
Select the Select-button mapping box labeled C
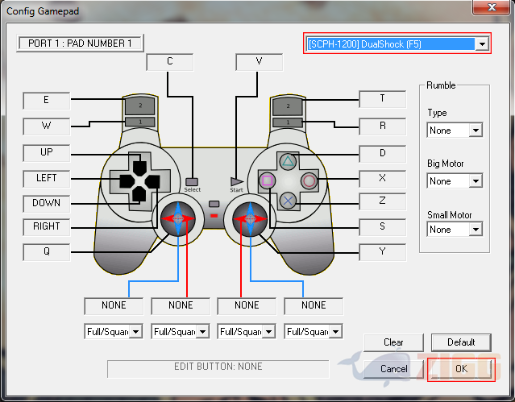click(x=170, y=62)
